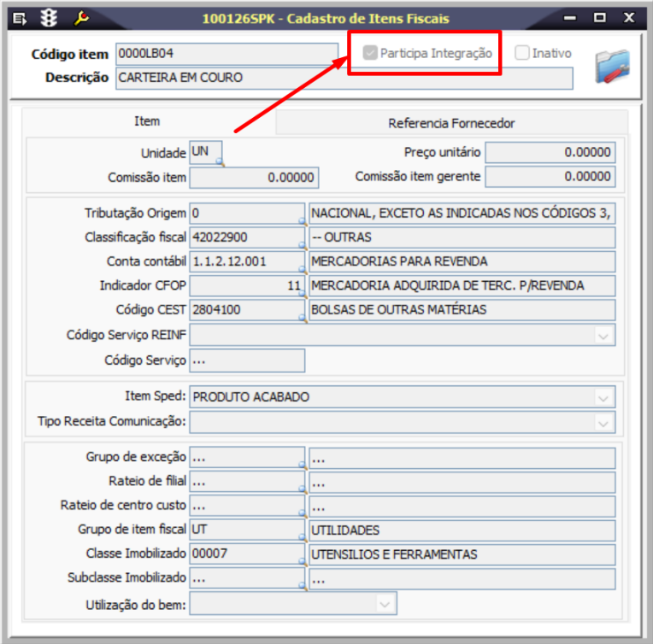Open the window menu icon in title bar
The height and width of the screenshot is (644, 653).
tap(19, 19)
